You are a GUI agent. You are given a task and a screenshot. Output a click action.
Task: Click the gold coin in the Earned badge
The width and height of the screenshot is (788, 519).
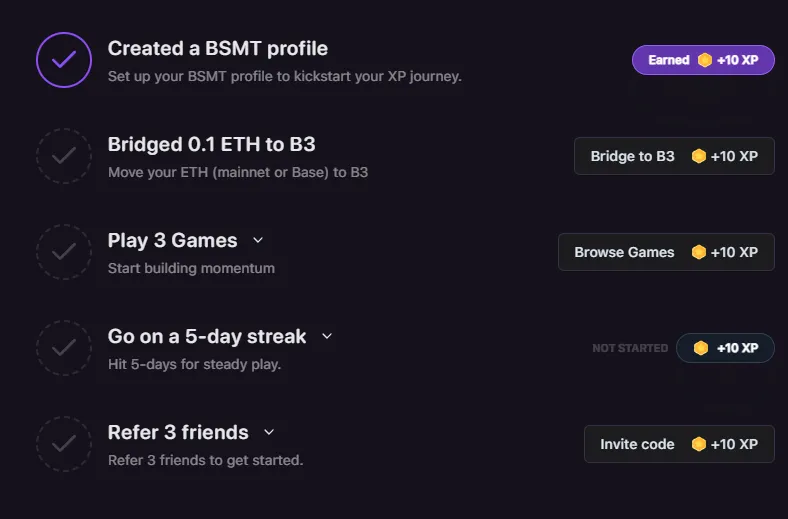[x=705, y=60]
